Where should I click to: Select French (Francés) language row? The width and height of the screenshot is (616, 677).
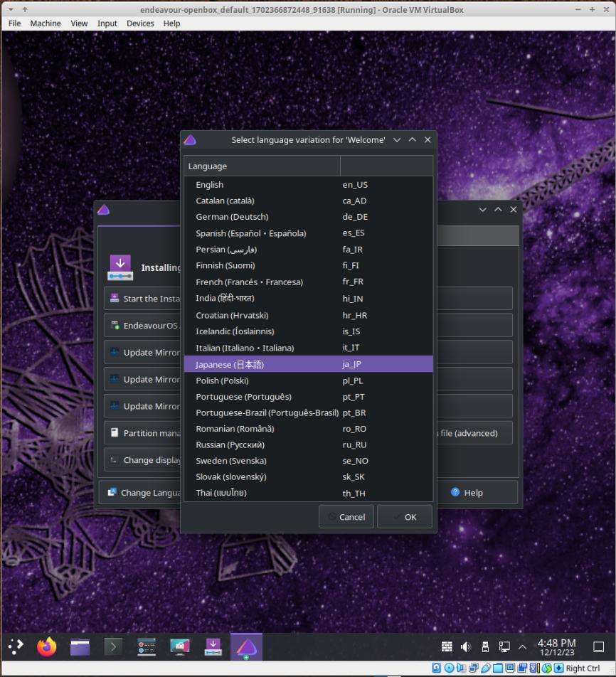pyautogui.click(x=309, y=282)
